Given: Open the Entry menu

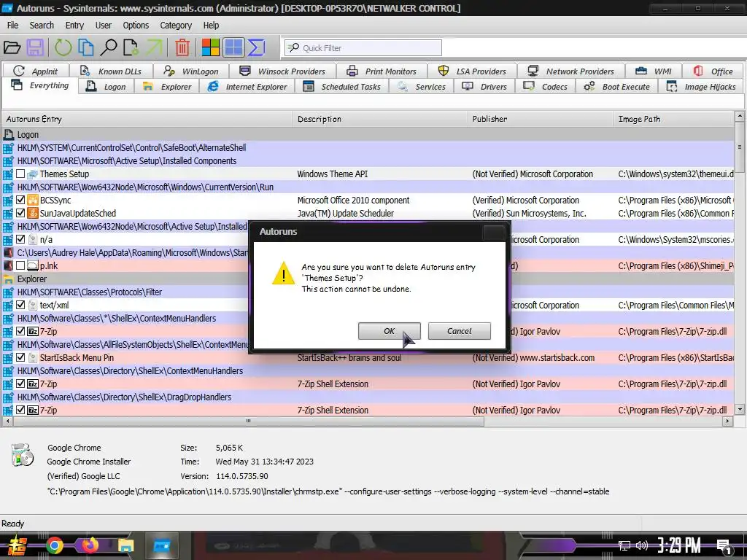Looking at the screenshot, I should (x=74, y=26).
